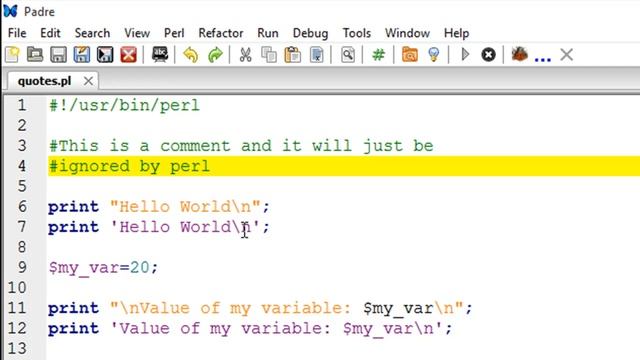
Task: Paste from clipboard icon
Action: 293,54
